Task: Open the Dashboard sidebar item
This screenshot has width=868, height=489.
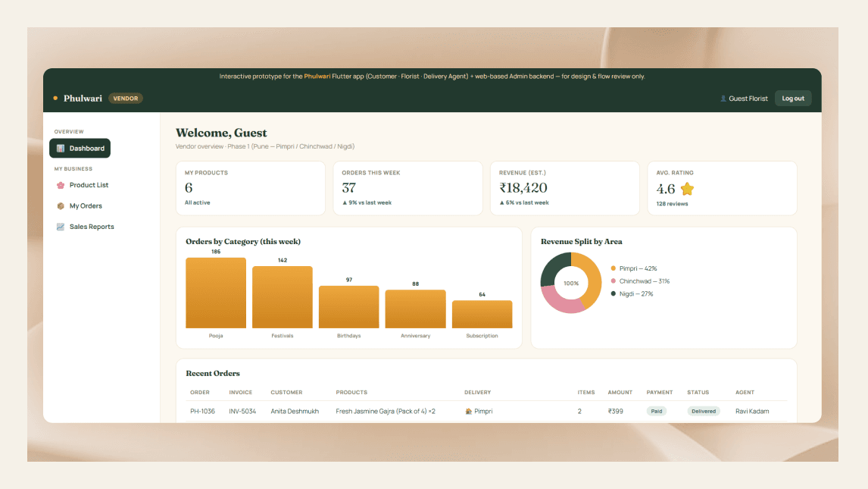Action: pos(80,149)
